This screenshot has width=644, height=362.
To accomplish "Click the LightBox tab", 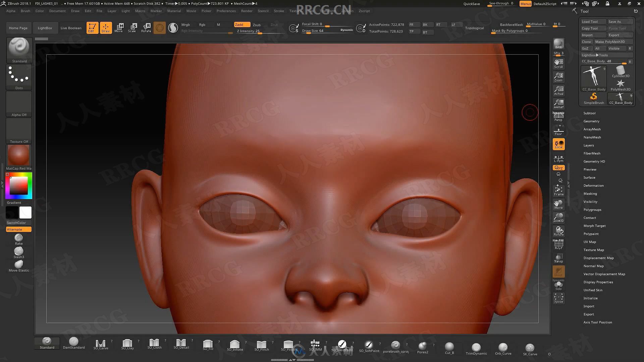I will click(44, 27).
